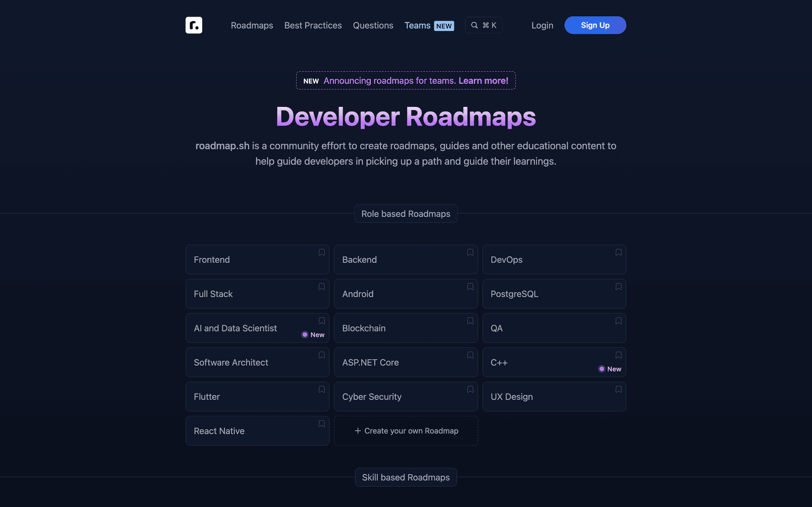
Task: Bookmark the Full Stack roadmap
Action: 322,286
